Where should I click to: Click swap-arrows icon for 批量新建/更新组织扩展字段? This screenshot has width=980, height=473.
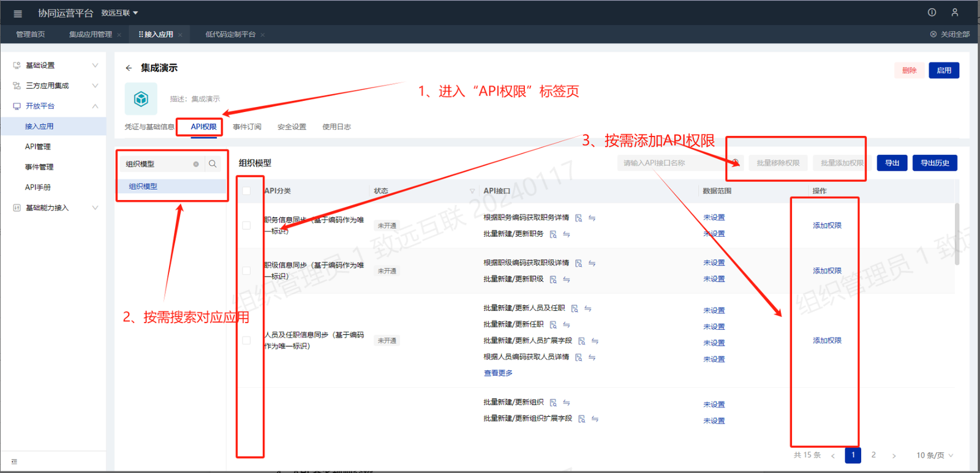pos(595,419)
